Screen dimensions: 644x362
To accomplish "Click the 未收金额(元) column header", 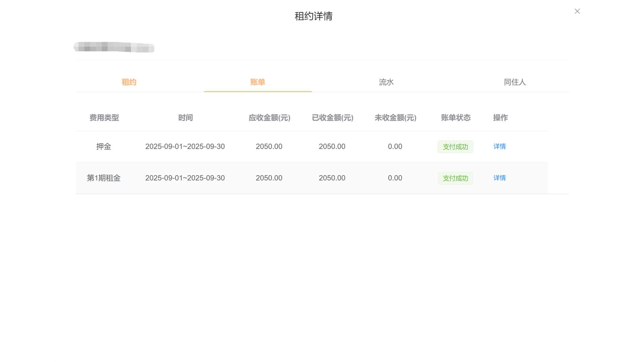I will tap(395, 118).
